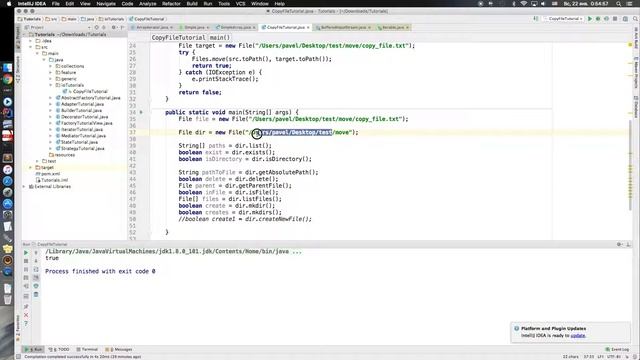Open Notification Center in macOS menu bar

[630, 4]
